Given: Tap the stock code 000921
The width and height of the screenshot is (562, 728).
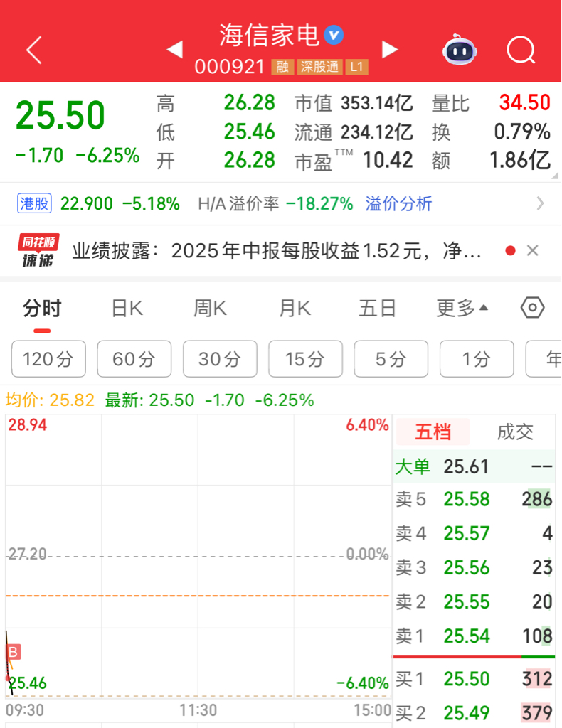Looking at the screenshot, I should [230, 67].
